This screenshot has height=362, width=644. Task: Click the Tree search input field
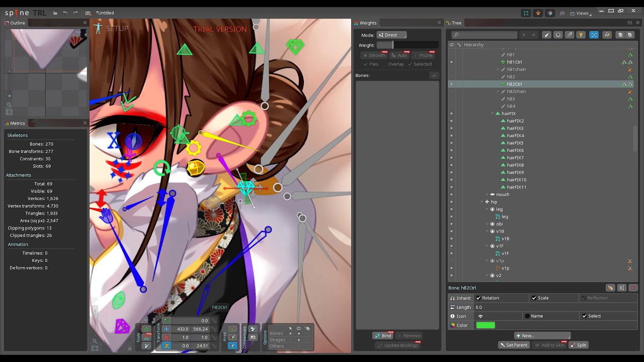point(485,35)
